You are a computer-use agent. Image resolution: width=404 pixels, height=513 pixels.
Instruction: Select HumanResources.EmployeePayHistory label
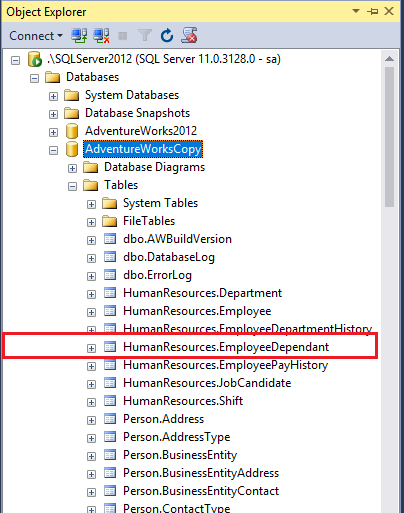pos(226,365)
